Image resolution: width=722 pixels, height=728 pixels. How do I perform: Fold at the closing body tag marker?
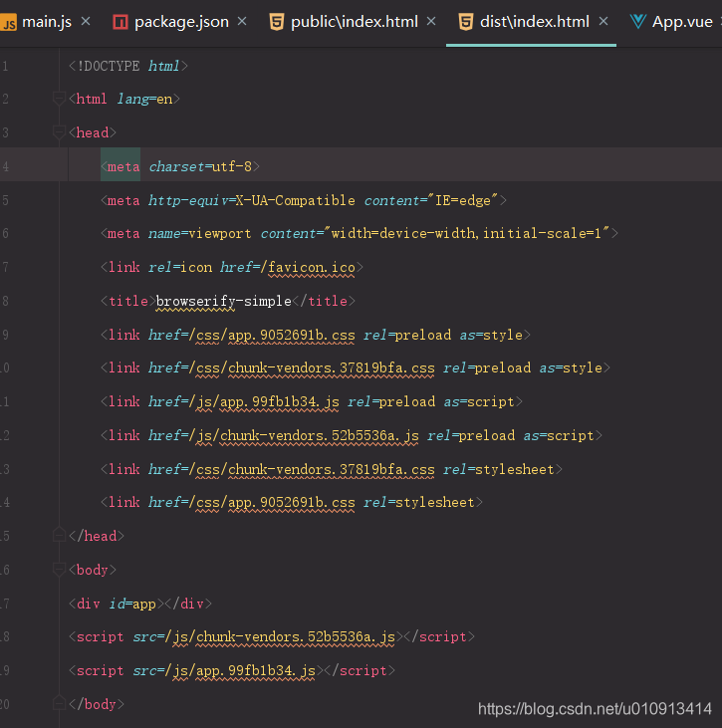[59, 704]
